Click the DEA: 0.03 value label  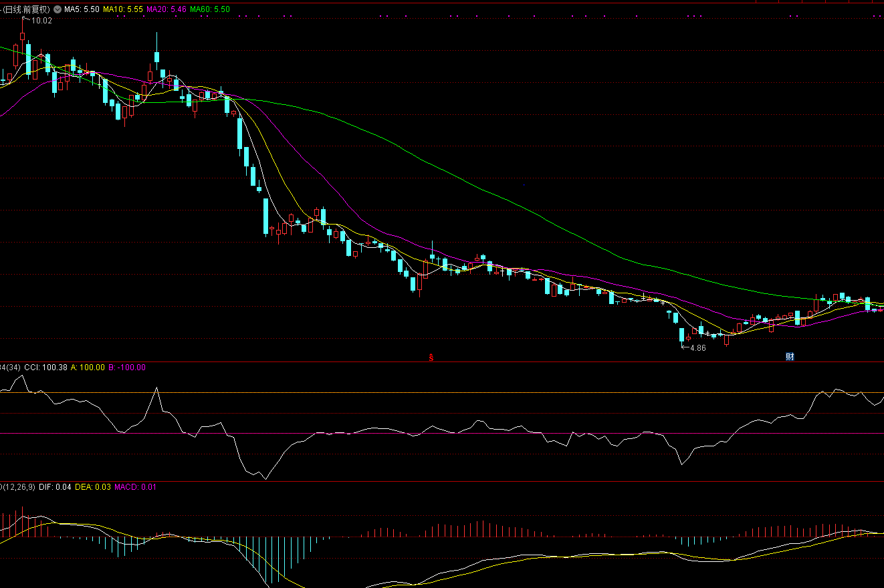click(93, 487)
